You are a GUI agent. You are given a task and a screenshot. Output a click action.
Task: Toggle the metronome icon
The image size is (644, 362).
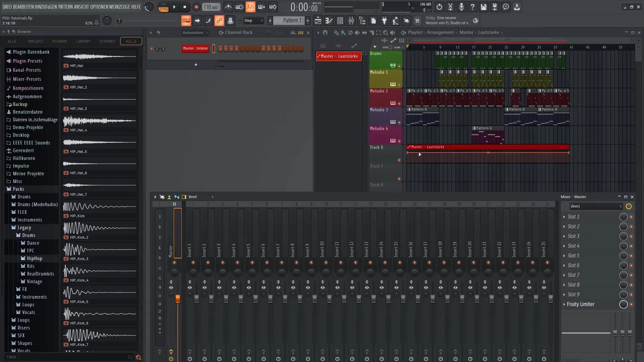(x=228, y=7)
